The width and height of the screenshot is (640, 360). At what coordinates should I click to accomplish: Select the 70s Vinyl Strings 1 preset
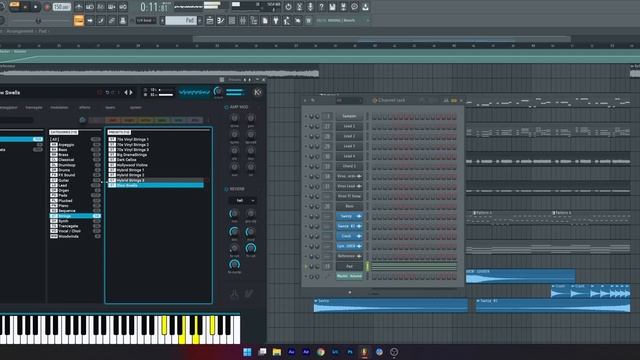click(156, 139)
